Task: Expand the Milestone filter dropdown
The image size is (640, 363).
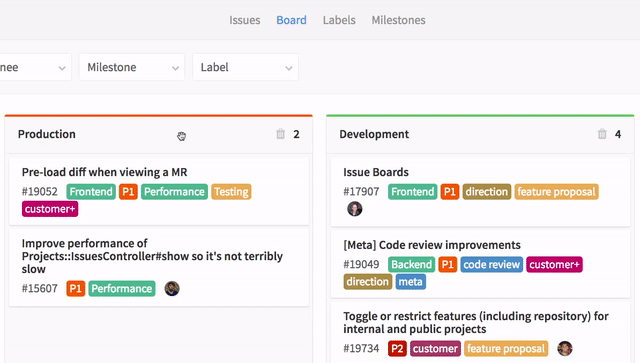Action: (132, 67)
